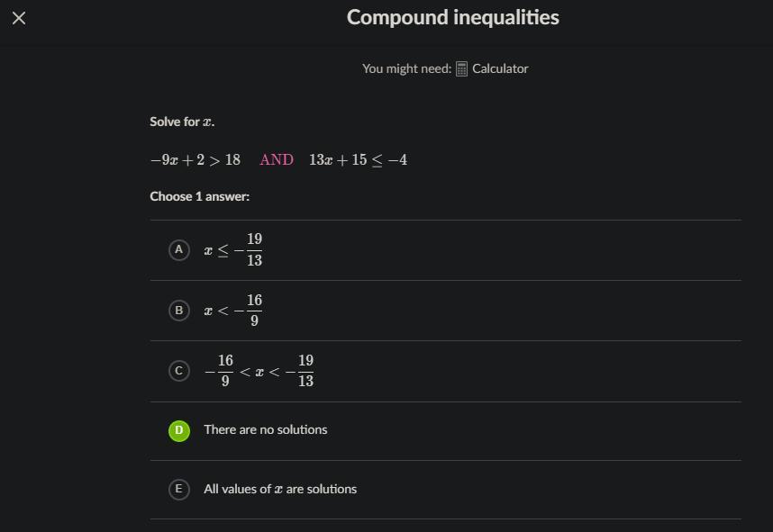Viewport: 773px width, 532px height.
Task: Click the "Solve for x." prompt
Action: [182, 122]
